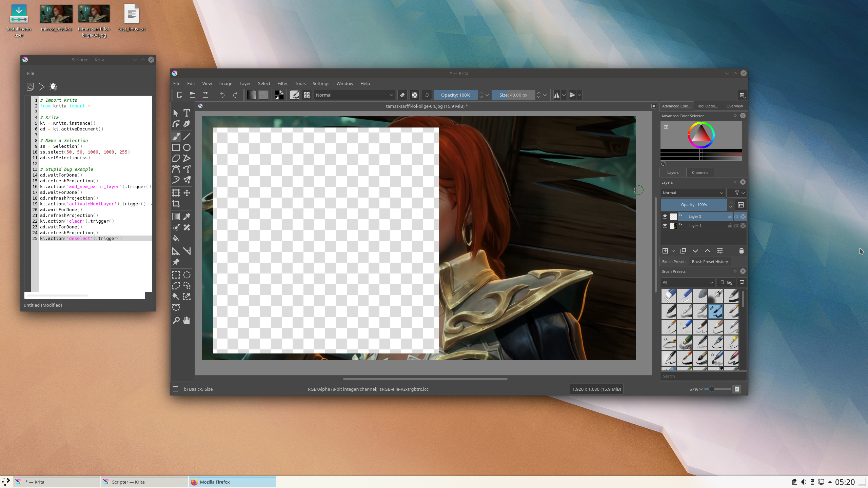Open the brush preset chooser icon
This screenshot has height=488, width=868.
[x=307, y=95]
